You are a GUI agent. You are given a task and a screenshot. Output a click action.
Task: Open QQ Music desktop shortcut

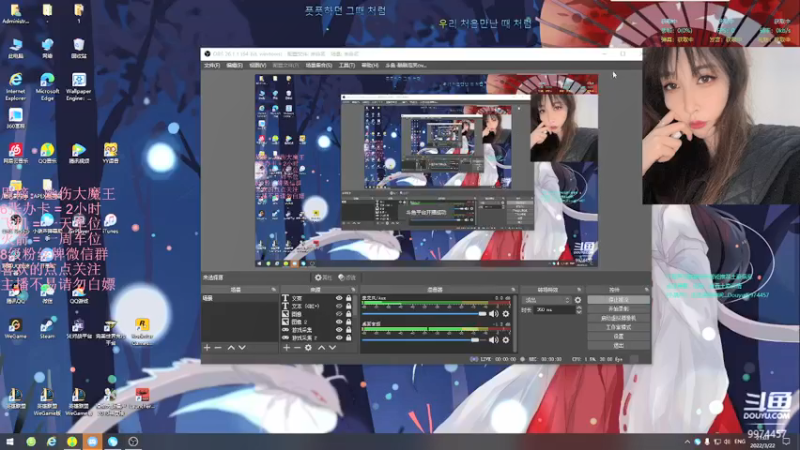click(47, 153)
